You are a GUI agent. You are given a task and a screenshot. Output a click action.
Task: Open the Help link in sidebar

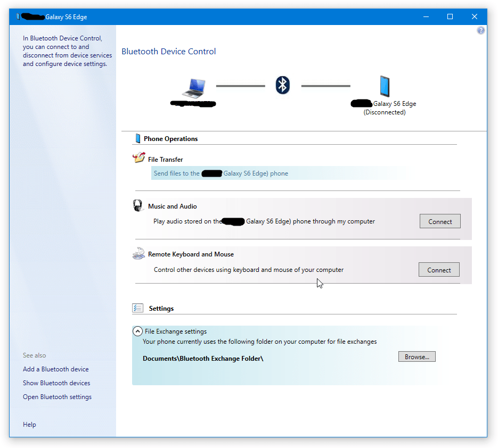tap(29, 425)
